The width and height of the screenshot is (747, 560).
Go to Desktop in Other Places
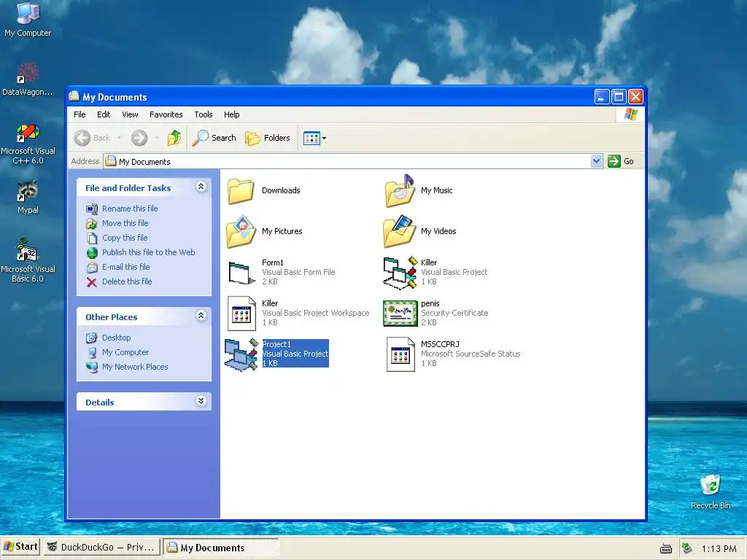pos(116,338)
